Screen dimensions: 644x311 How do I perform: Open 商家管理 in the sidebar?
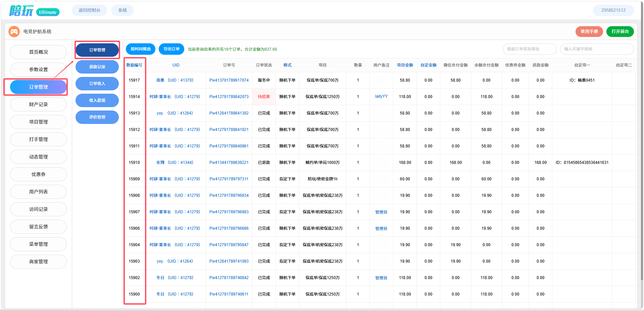38,262
